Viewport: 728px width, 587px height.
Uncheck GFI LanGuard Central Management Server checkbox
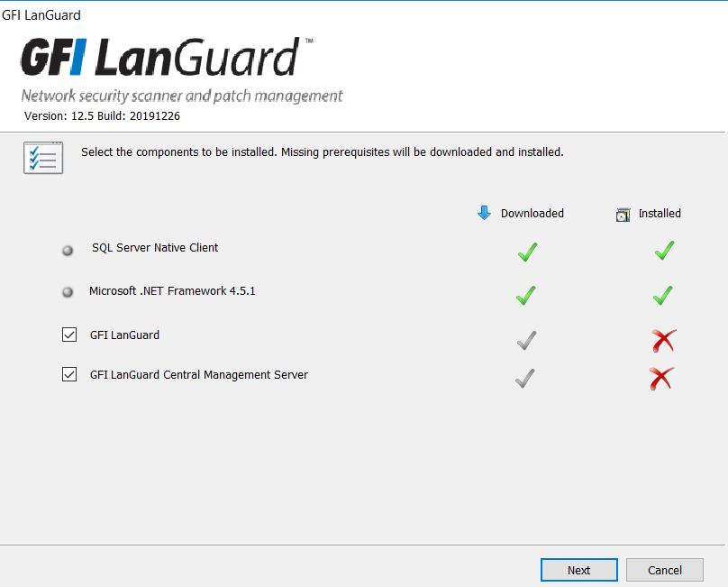(69, 374)
